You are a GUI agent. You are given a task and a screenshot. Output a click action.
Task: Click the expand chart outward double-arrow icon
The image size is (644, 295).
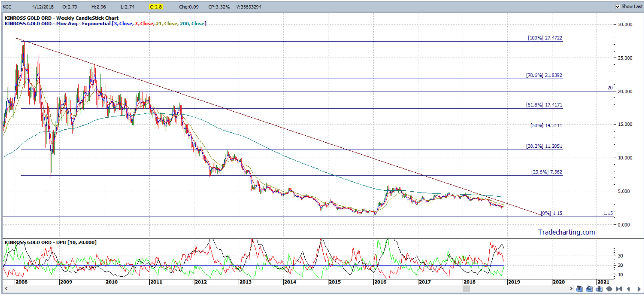tap(609, 289)
